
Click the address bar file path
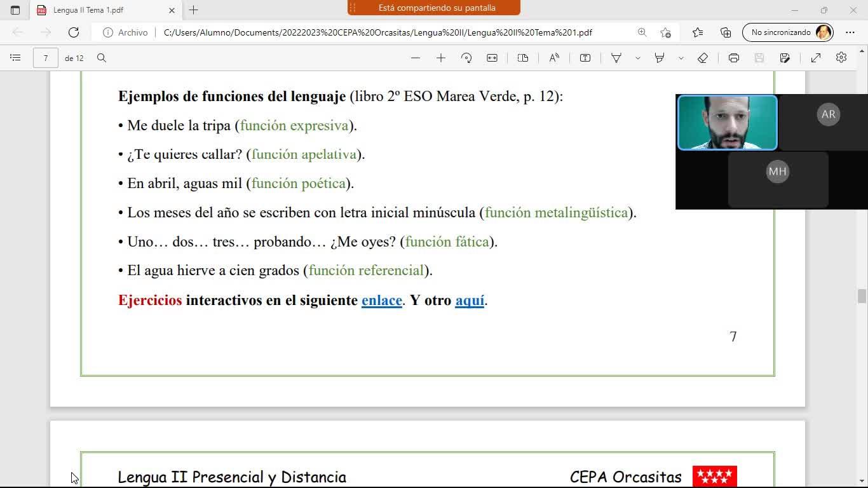(x=378, y=32)
